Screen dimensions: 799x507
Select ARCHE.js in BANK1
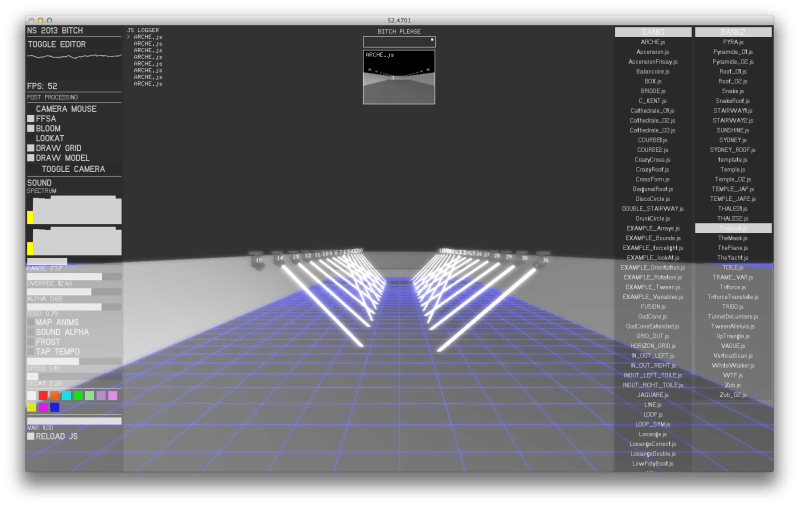[x=653, y=42]
